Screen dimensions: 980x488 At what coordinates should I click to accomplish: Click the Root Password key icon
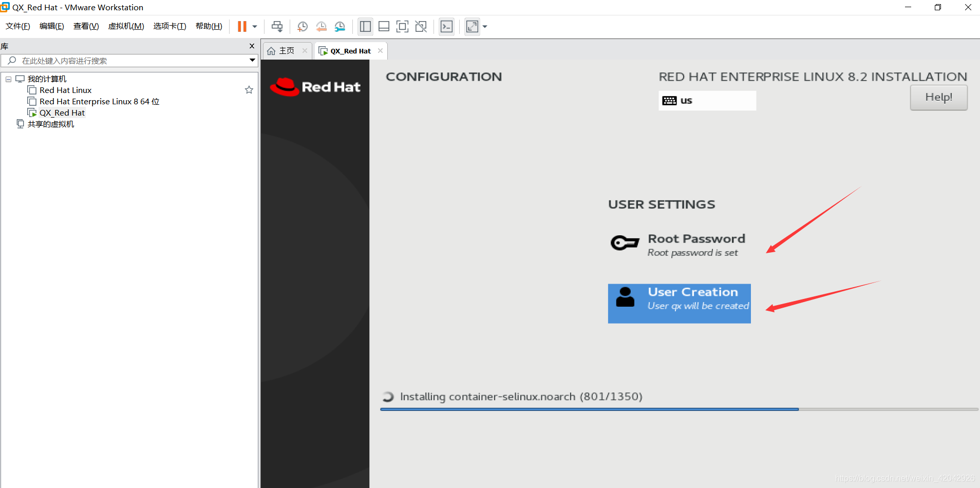pos(625,242)
